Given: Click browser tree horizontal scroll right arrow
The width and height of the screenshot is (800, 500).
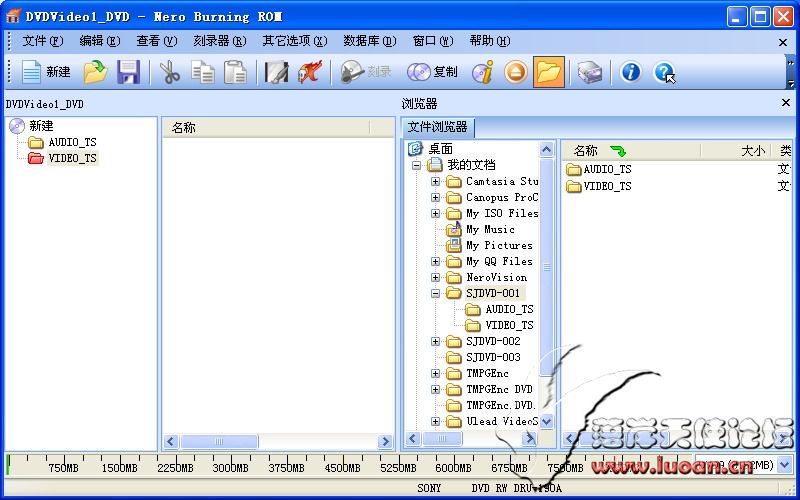Looking at the screenshot, I should [530, 438].
